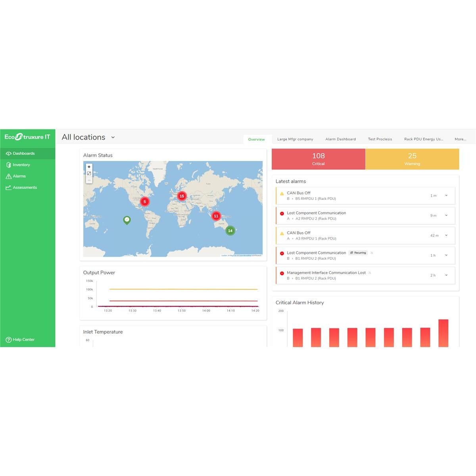
Task: Click More to show additional dashboards
Action: (460, 139)
